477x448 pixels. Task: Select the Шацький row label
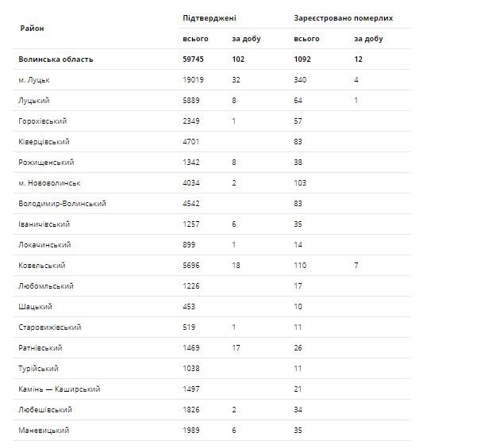[33, 307]
